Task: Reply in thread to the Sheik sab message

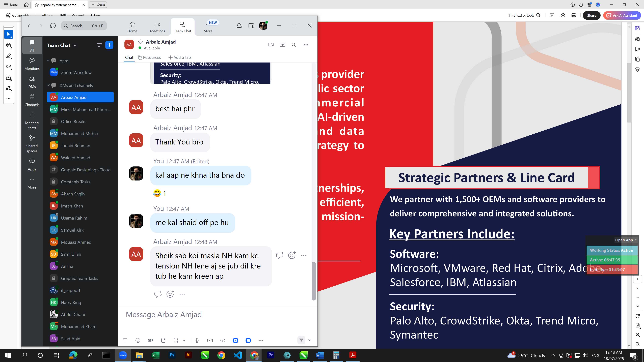Action: point(280,255)
